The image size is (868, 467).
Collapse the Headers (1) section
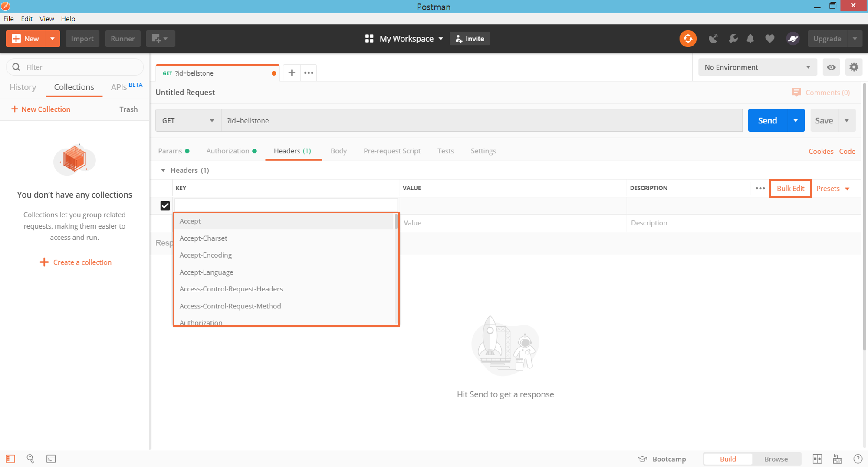(x=163, y=170)
